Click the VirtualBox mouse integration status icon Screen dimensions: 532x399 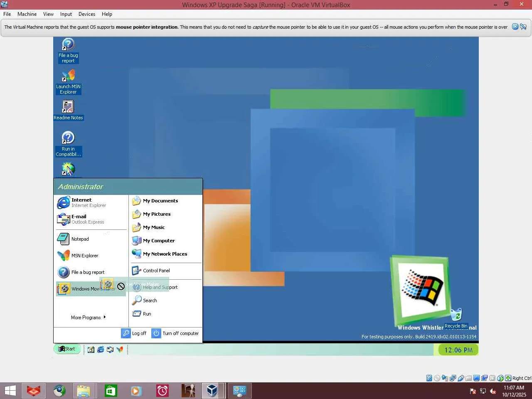(500, 378)
